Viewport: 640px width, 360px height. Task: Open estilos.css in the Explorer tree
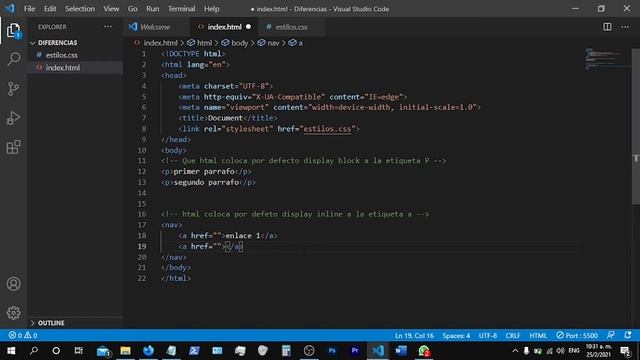click(75, 55)
